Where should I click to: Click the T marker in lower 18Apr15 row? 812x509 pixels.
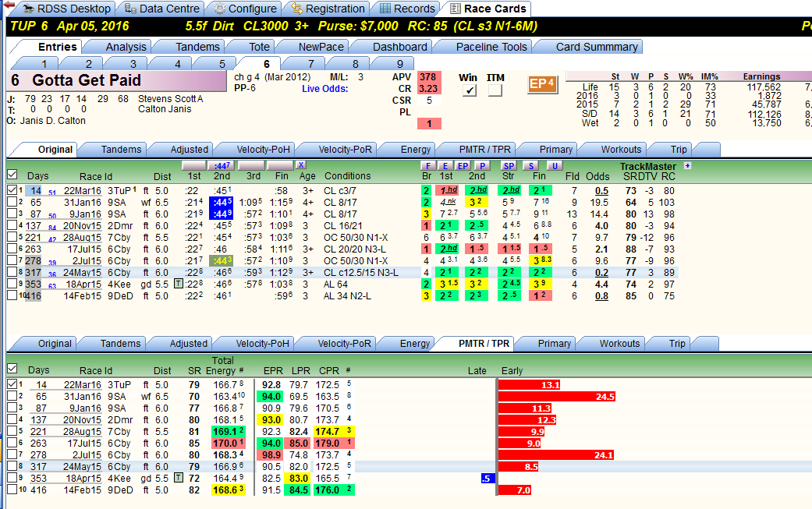(178, 478)
